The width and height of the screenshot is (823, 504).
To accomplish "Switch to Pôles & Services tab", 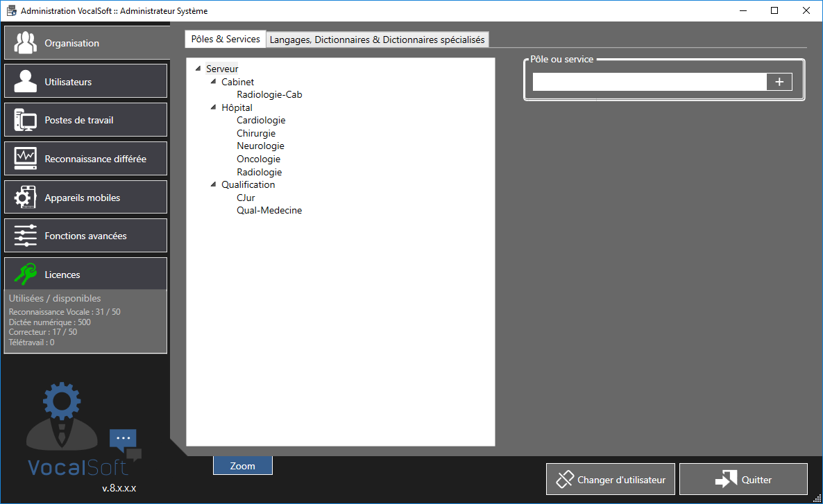I will (x=226, y=39).
